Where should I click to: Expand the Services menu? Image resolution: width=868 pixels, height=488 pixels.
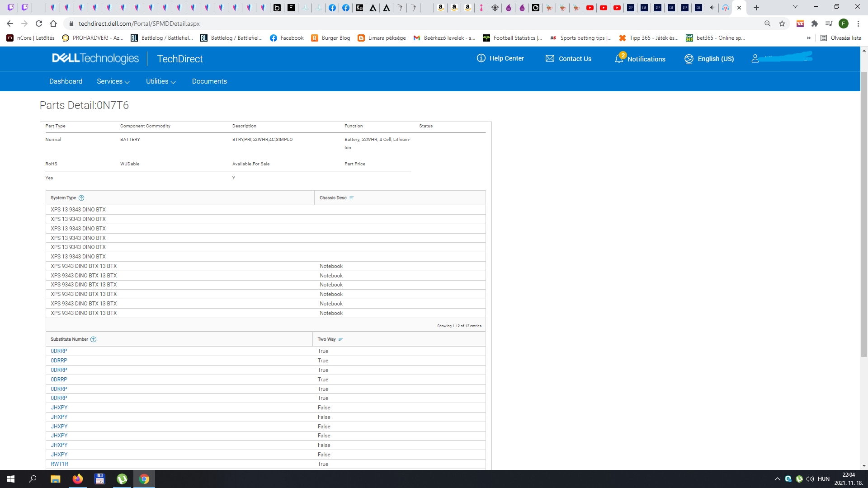[x=113, y=81]
